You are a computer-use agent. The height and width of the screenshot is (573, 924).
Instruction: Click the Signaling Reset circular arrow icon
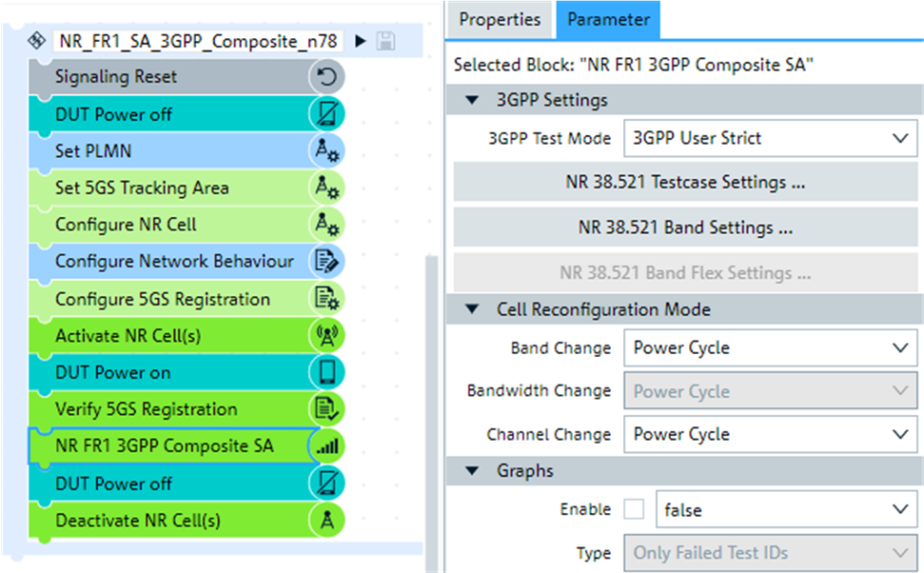[x=327, y=77]
